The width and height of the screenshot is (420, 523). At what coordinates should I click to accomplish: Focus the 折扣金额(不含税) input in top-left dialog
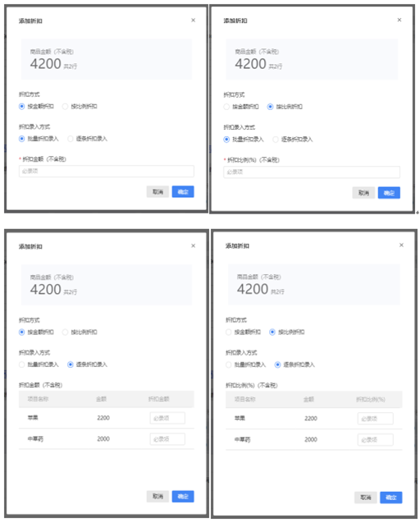[107, 172]
